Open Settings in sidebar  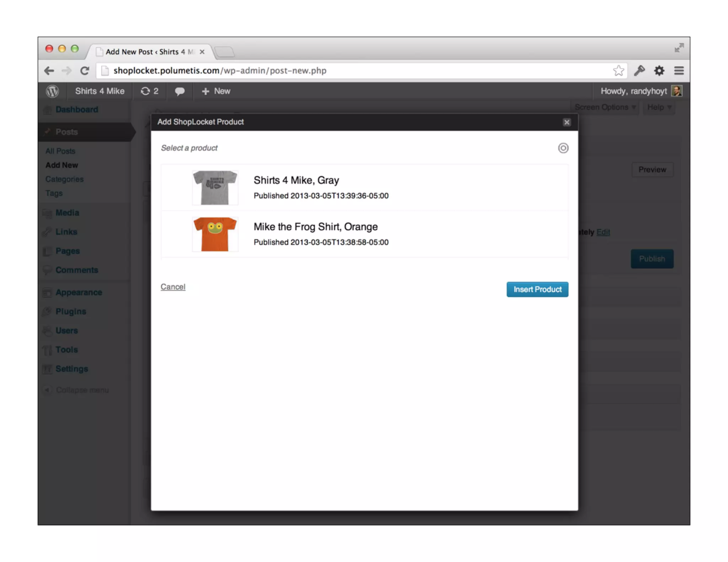72,369
